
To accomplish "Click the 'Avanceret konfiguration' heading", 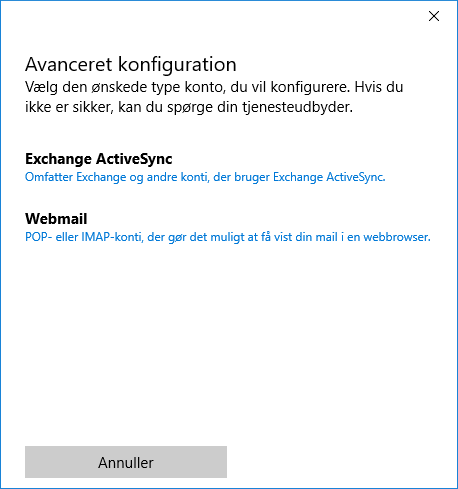I will point(131,64).
